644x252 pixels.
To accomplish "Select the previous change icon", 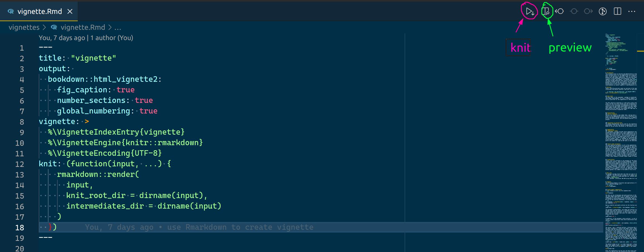I will pyautogui.click(x=574, y=11).
